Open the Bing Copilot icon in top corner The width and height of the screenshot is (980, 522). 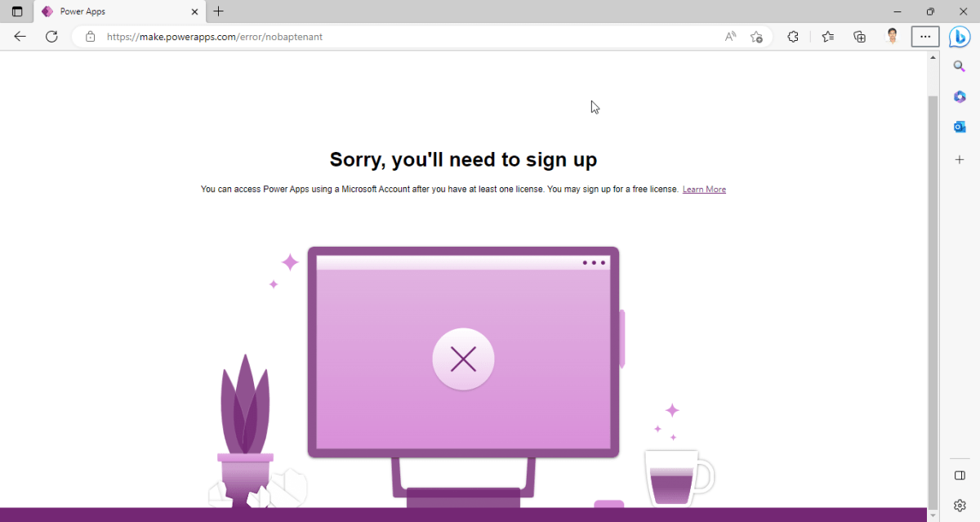960,36
